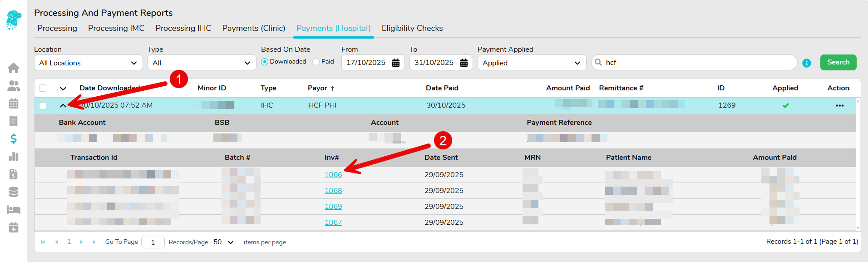Expand the Payment Applied dropdown
Image resolution: width=868 pixels, height=262 pixels.
[531, 63]
